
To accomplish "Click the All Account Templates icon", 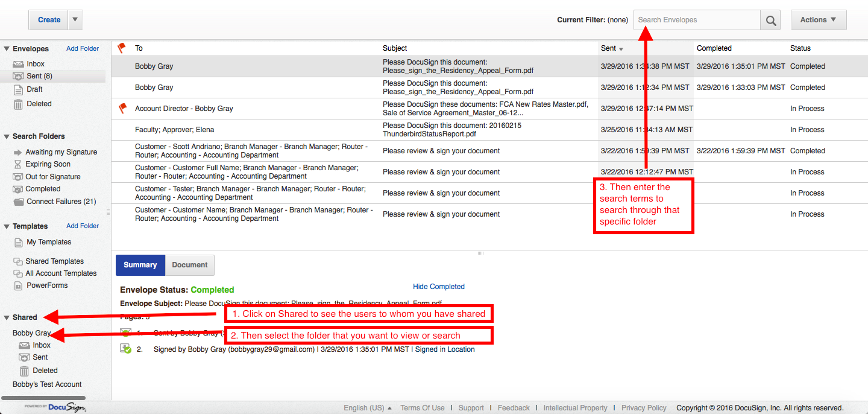I will click(x=17, y=273).
